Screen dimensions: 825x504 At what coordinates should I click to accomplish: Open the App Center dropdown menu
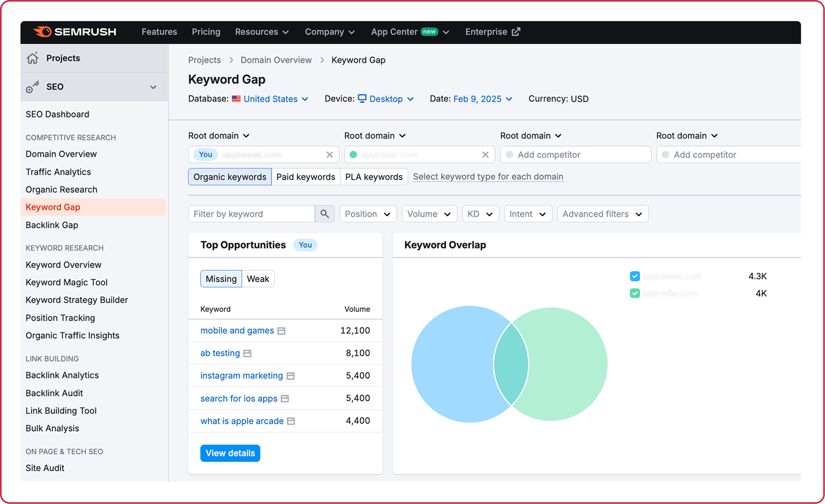click(x=410, y=32)
